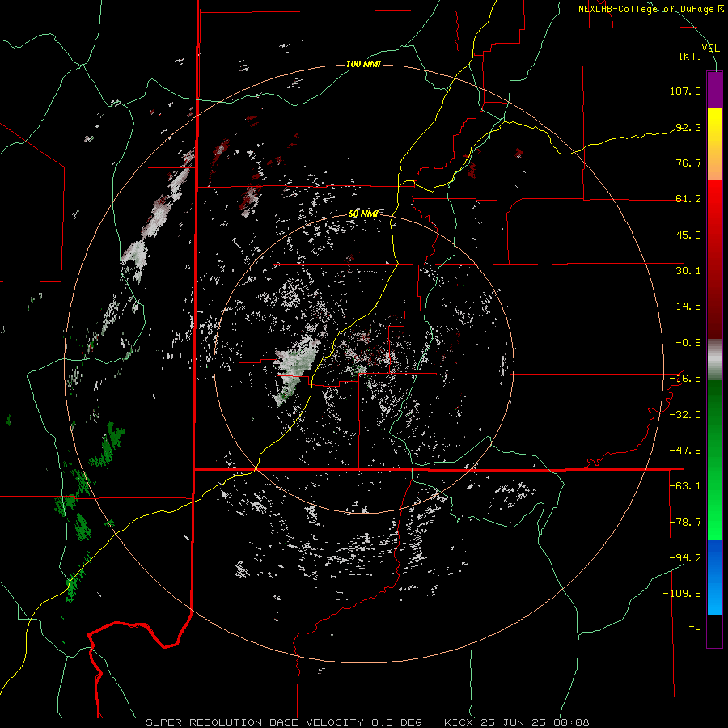Click the 92.3 velocity scale value
728x728 pixels.
[x=688, y=127]
